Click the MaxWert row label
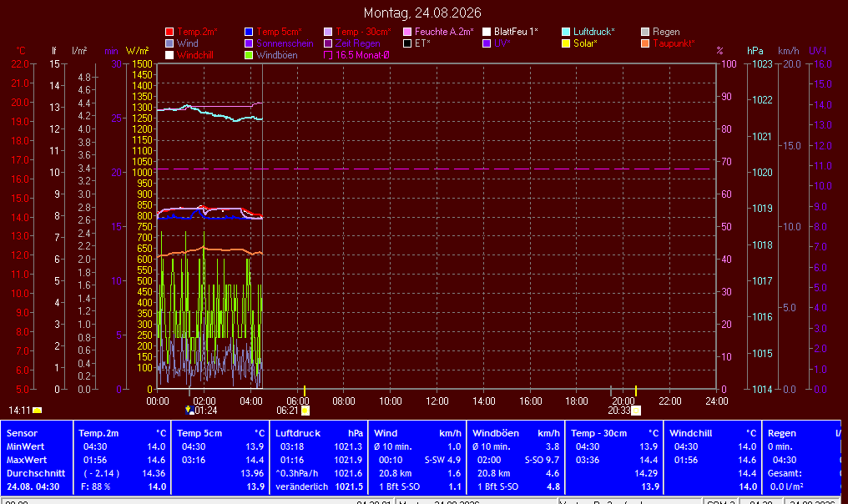The height and width of the screenshot is (504, 848). (27, 461)
